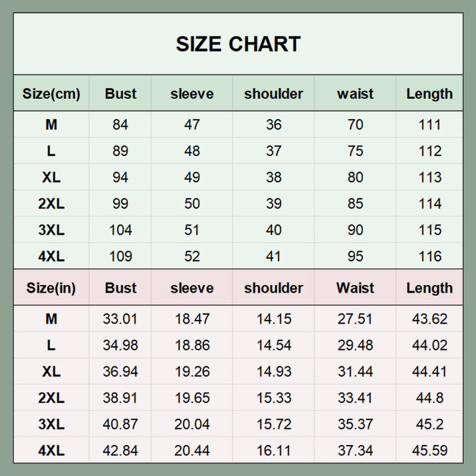
Task: Select the shoulder value 38
Action: [x=274, y=177]
